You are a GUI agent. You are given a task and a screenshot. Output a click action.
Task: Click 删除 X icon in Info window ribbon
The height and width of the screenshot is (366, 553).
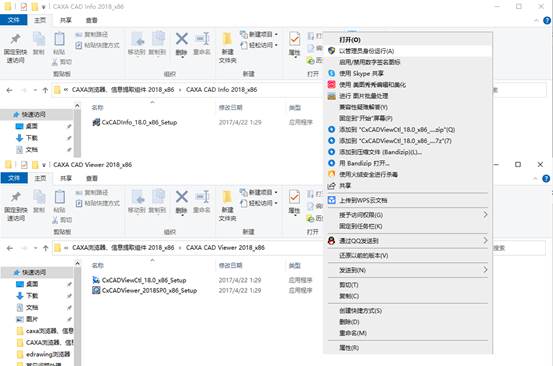click(x=182, y=39)
